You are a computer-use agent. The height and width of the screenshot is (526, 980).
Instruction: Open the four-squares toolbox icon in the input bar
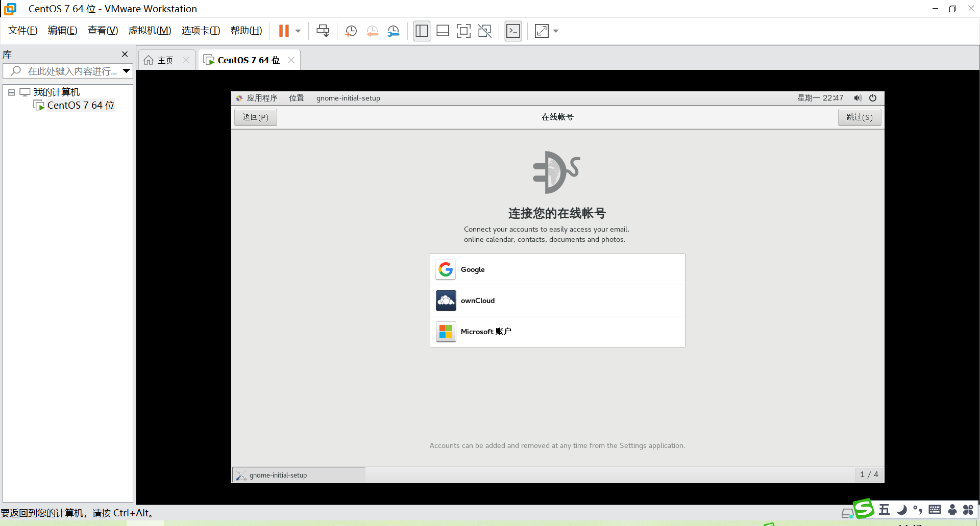(x=968, y=510)
